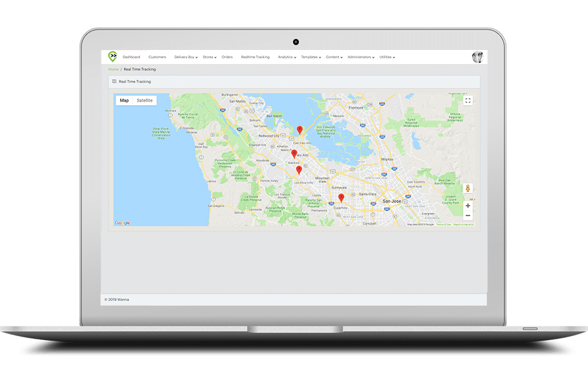Expand the Delivery Boy dropdown
This screenshot has height=377, width=588.
pos(186,57)
